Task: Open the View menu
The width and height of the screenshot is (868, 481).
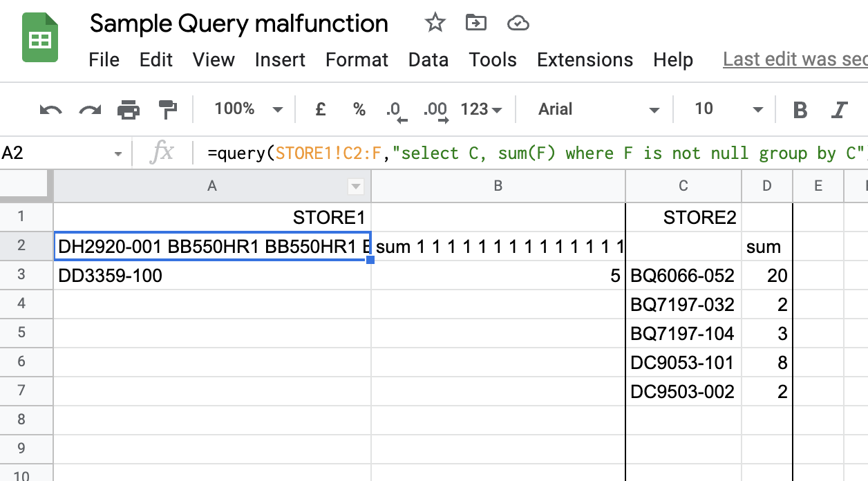Action: tap(214, 60)
